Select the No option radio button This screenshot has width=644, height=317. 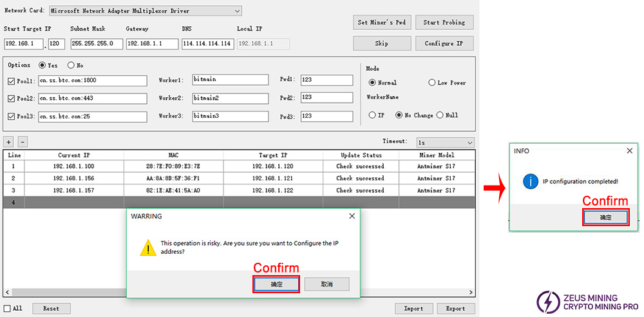click(71, 65)
